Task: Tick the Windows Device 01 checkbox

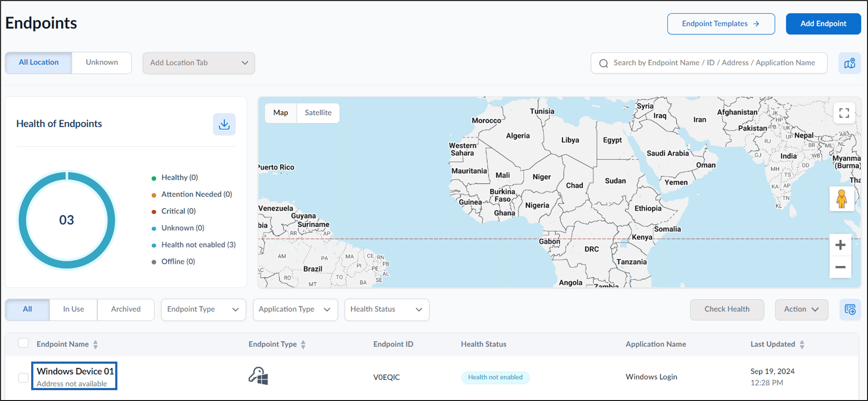Action: [x=23, y=378]
